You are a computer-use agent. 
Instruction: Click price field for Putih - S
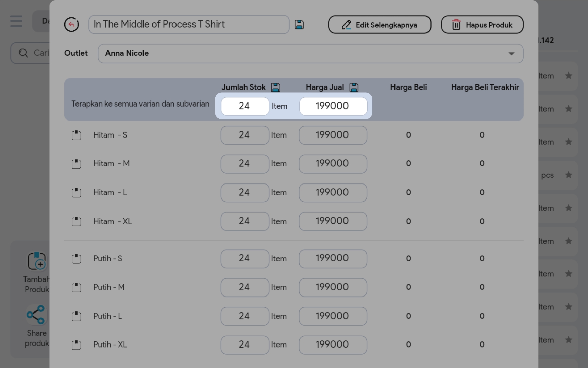(333, 259)
